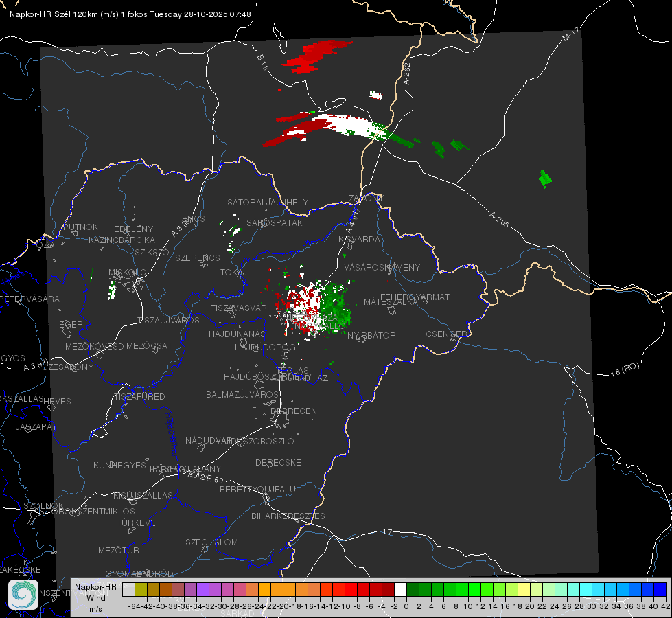This screenshot has width=672, height=618.
Task: Select the EDELÉNY label
Action: click(133, 229)
